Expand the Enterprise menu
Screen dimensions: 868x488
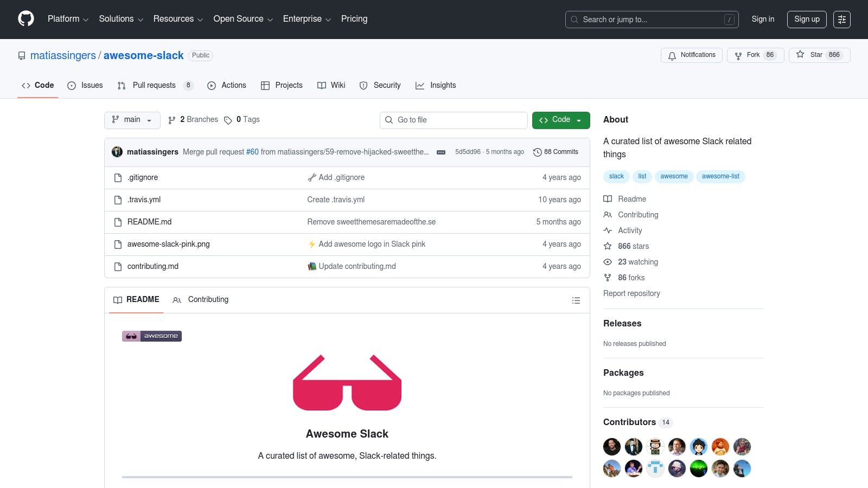point(307,19)
